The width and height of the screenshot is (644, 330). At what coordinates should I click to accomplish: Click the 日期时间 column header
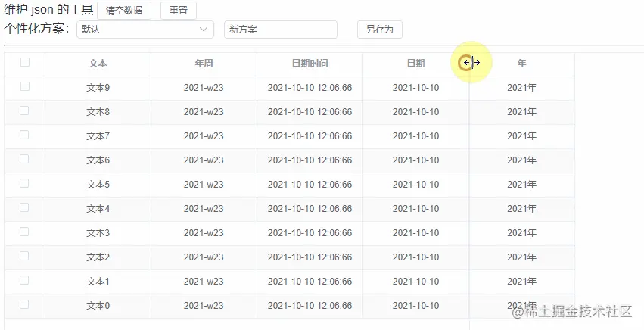[310, 64]
